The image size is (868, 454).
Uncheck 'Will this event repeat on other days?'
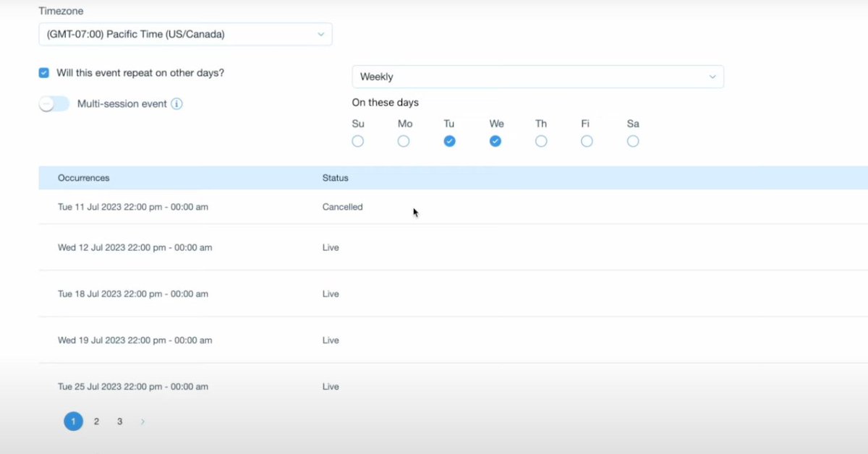pos(43,72)
